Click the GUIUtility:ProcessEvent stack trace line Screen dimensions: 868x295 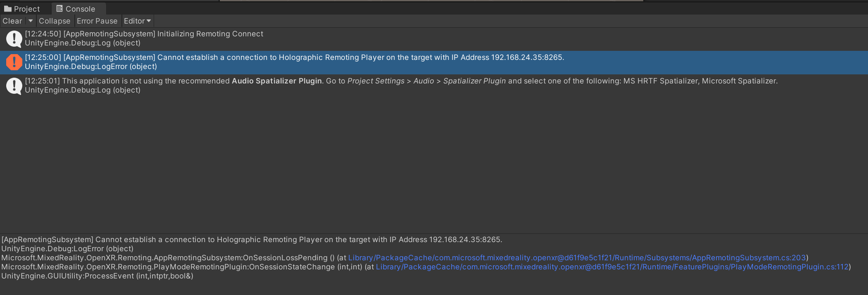point(98,276)
